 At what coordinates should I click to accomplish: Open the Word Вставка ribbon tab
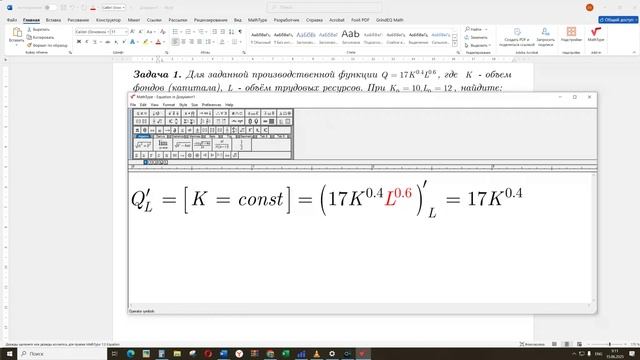53,20
